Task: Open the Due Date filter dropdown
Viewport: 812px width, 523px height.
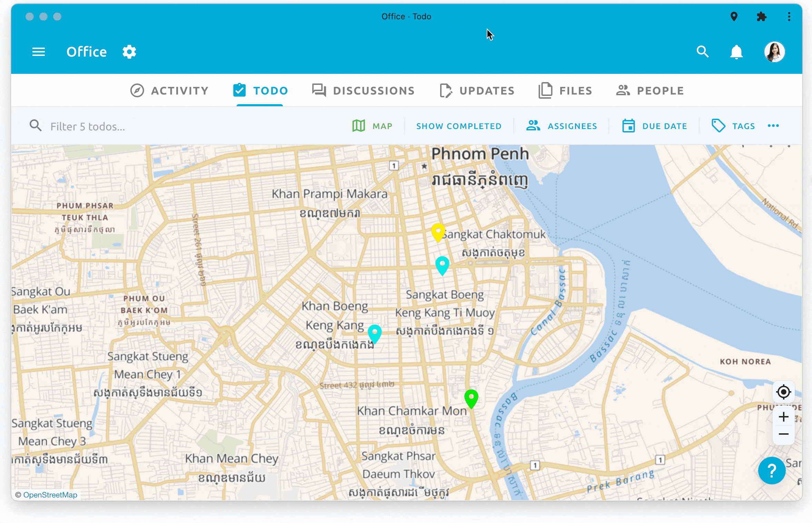Action: [x=654, y=126]
